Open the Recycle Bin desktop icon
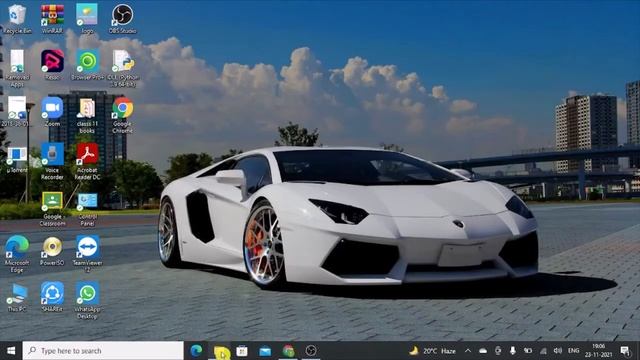Viewport: 640px width, 360px height. 17,18
